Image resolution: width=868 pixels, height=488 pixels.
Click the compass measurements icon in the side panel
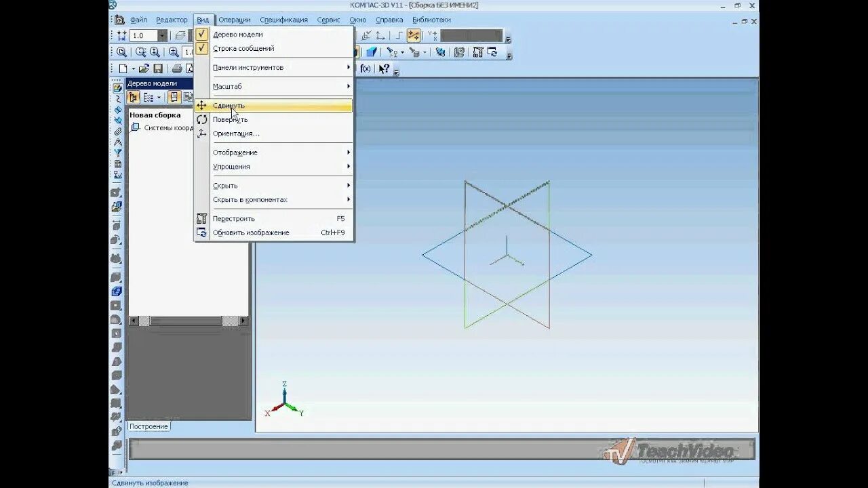coord(118,142)
